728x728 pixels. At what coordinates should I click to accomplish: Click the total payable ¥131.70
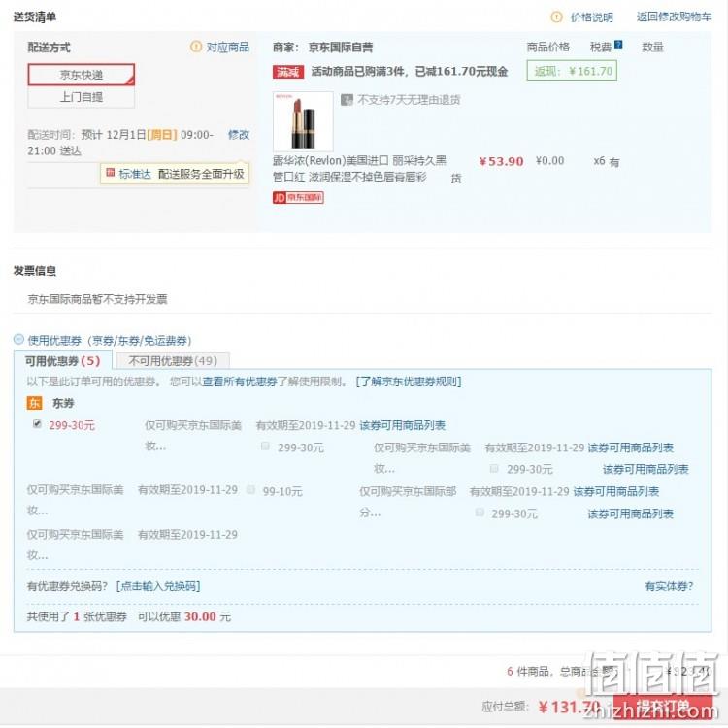569,707
